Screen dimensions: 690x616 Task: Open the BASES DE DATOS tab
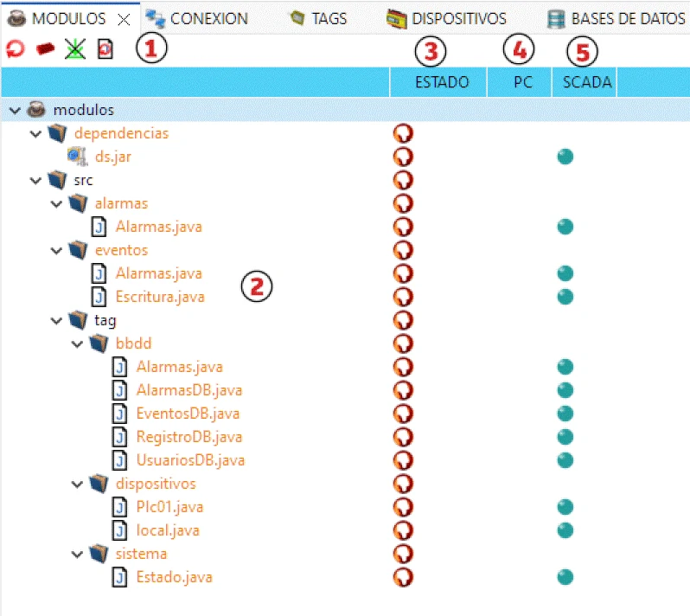point(617,17)
